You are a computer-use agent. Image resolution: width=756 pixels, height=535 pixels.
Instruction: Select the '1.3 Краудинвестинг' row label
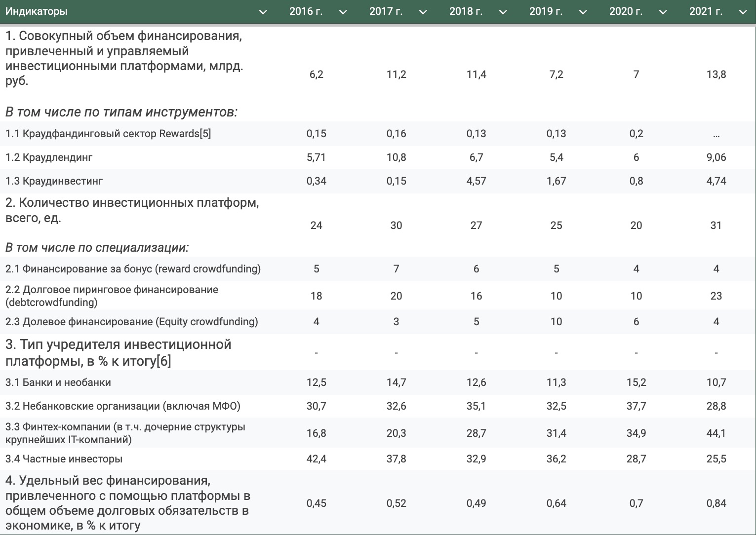coord(54,181)
